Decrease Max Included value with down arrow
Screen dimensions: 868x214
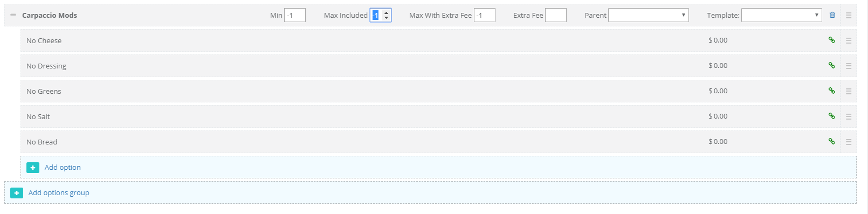(386, 18)
